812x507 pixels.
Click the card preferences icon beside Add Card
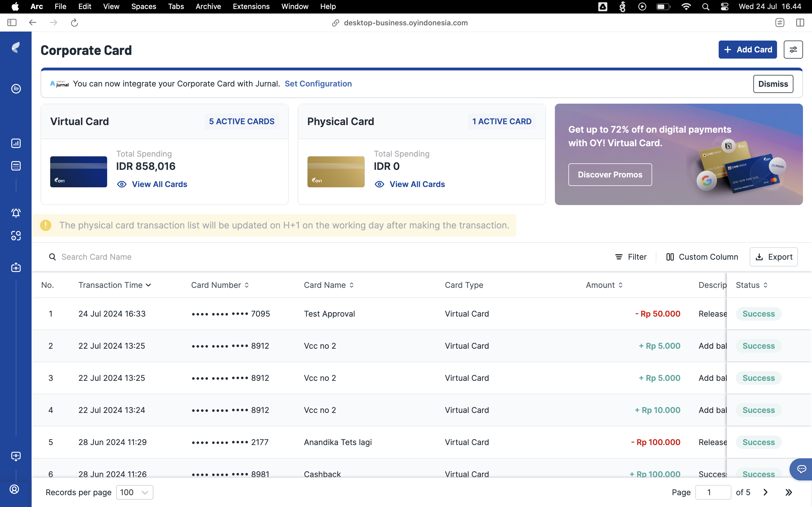pos(793,49)
